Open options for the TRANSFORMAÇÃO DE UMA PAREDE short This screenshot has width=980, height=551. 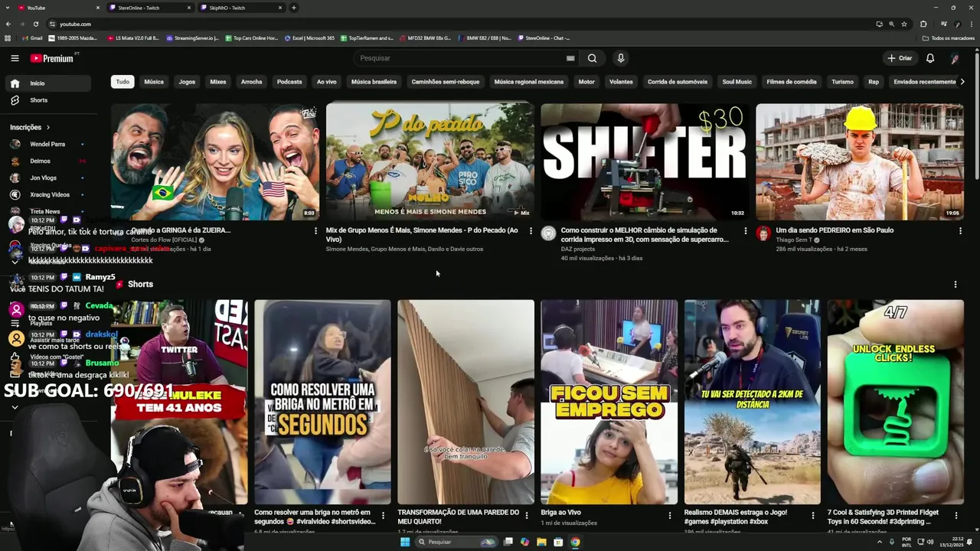pos(526,515)
